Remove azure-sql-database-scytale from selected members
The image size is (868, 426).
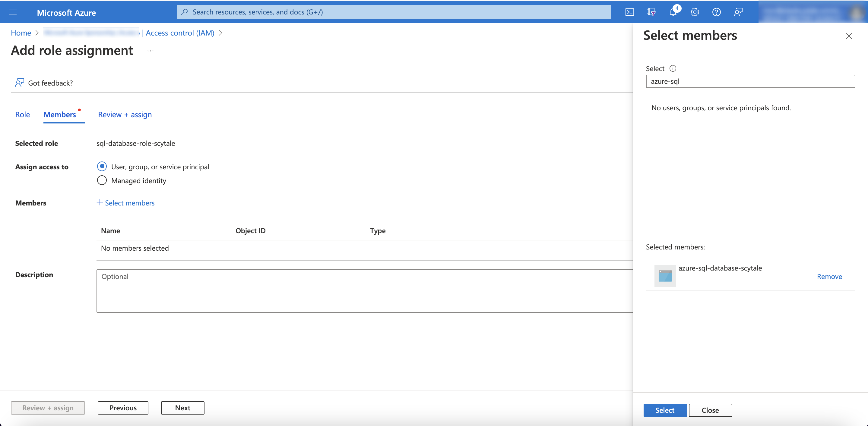tap(829, 276)
